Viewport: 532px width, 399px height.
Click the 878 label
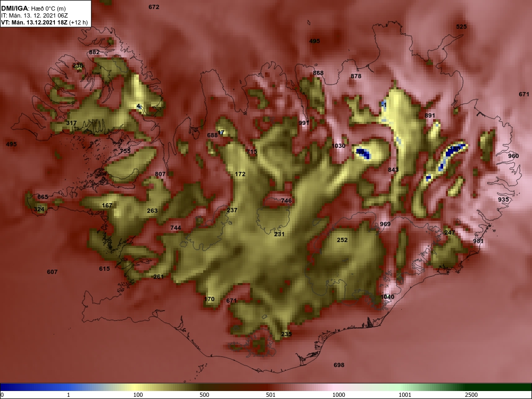356,76
